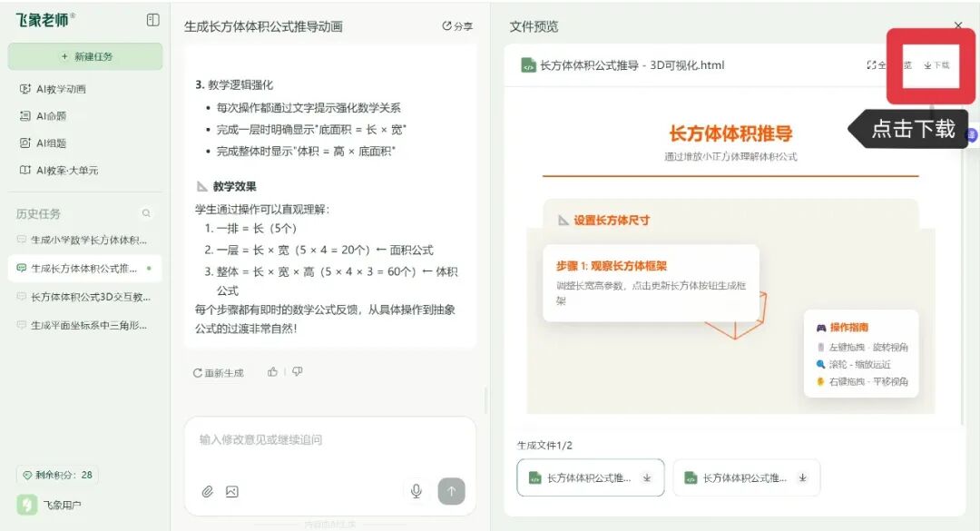This screenshot has height=531, width=980.
Task: Give a thumbs down to the response
Action: [296, 371]
